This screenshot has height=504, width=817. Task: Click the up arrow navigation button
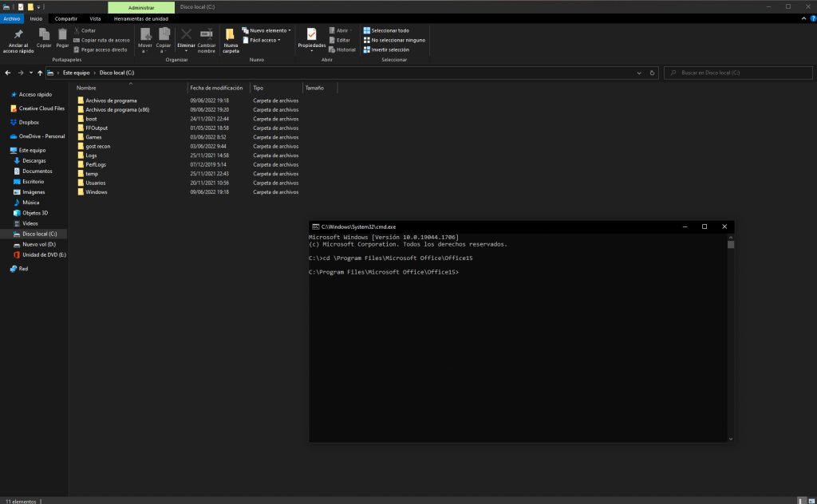39,73
